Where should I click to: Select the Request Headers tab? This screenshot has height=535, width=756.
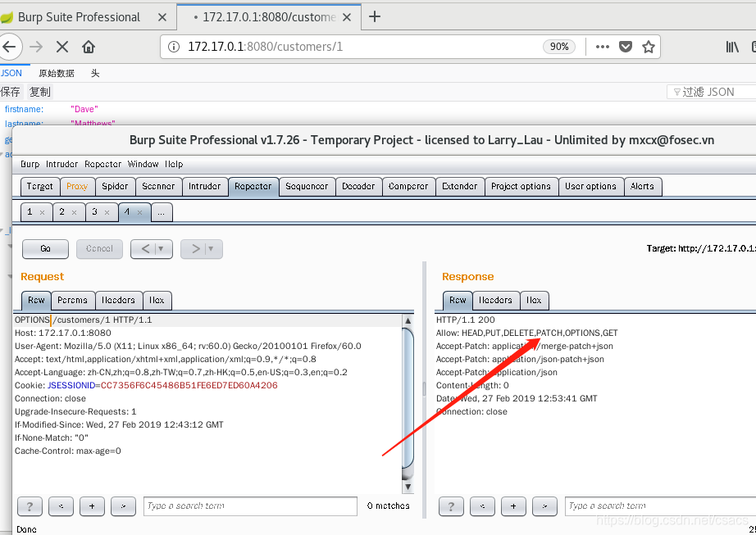(x=118, y=301)
